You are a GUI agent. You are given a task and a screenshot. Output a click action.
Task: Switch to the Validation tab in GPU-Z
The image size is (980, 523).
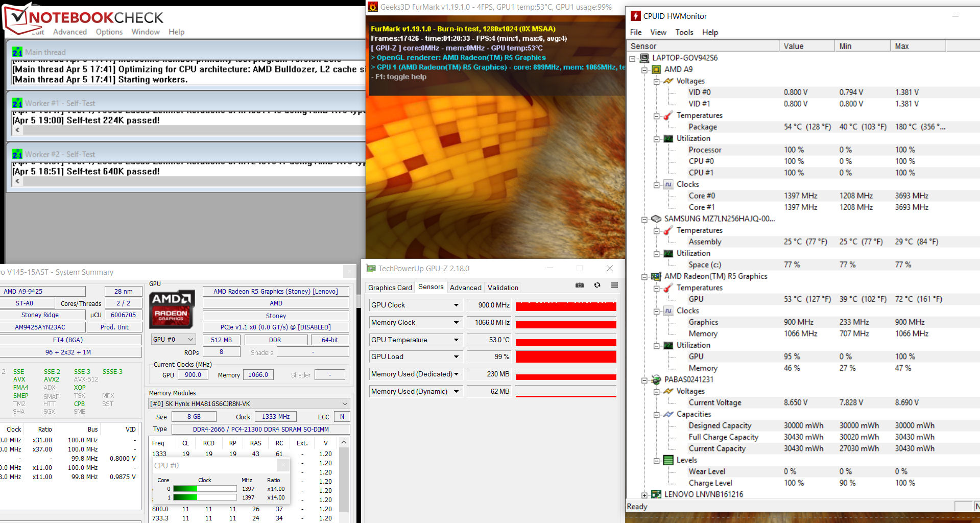tap(503, 288)
